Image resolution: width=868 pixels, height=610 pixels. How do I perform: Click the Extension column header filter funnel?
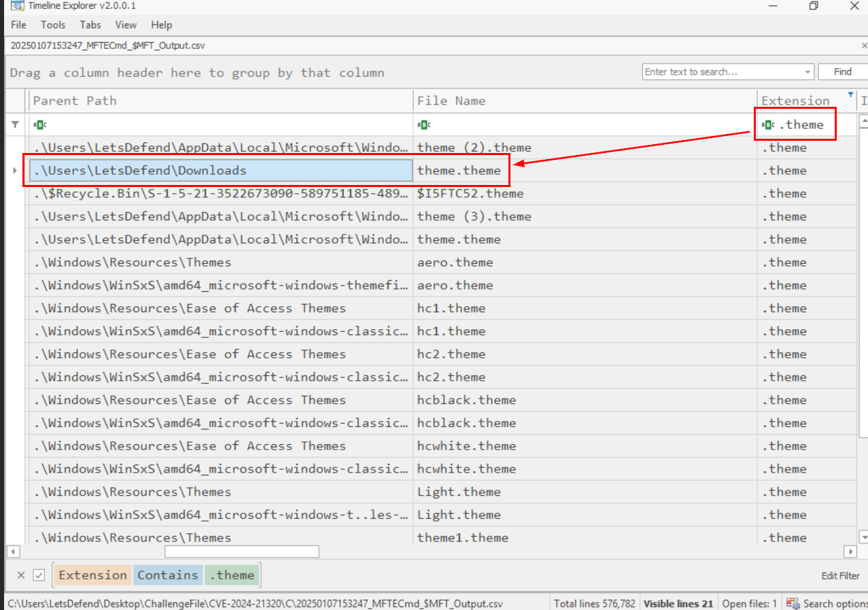point(849,94)
